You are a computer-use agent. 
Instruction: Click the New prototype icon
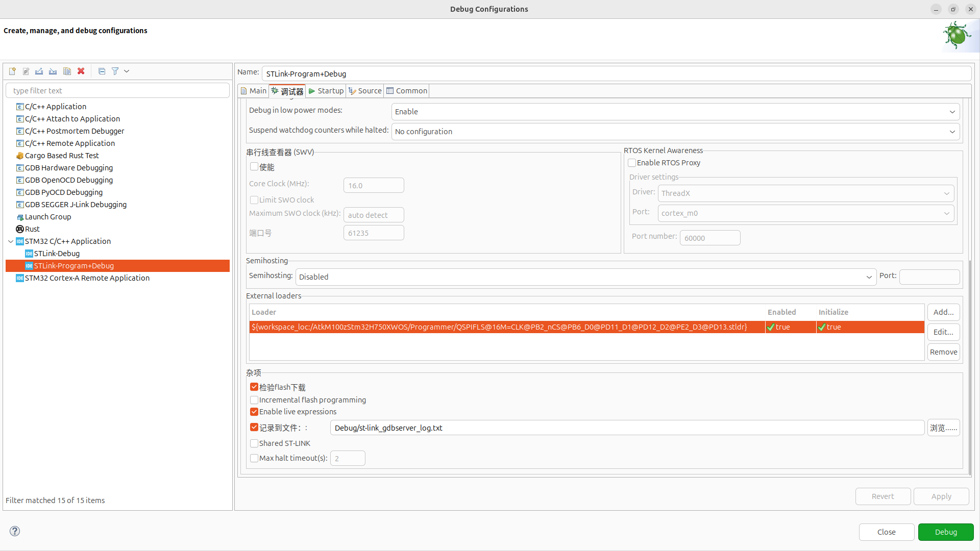(26, 71)
